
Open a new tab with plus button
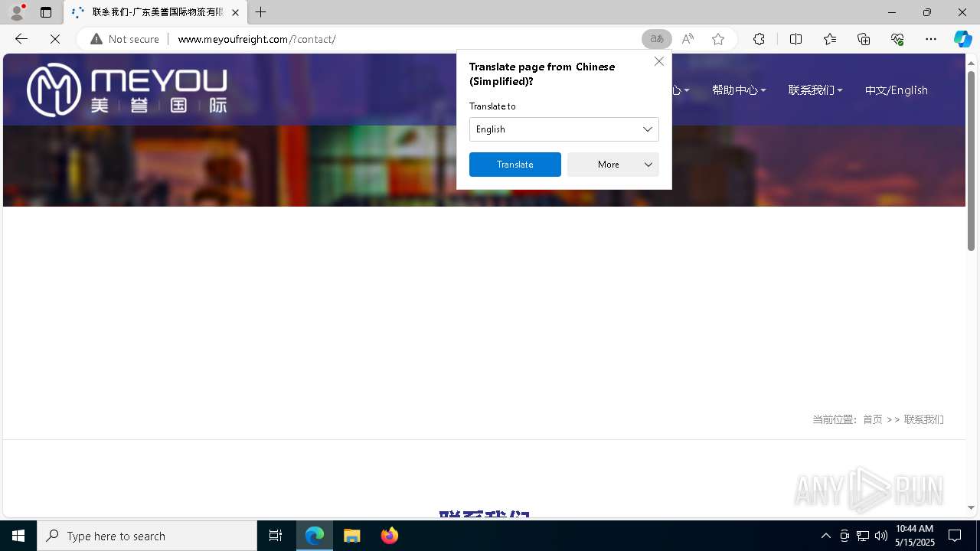261,12
